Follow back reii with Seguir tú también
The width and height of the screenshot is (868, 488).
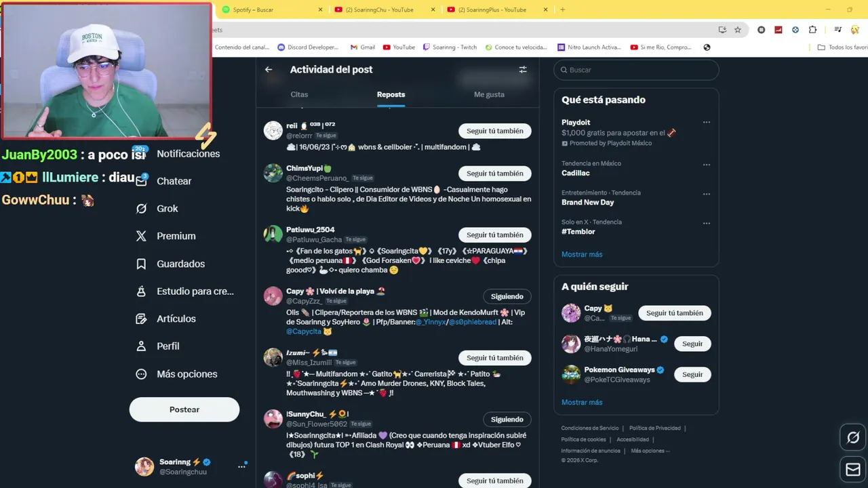(x=494, y=131)
